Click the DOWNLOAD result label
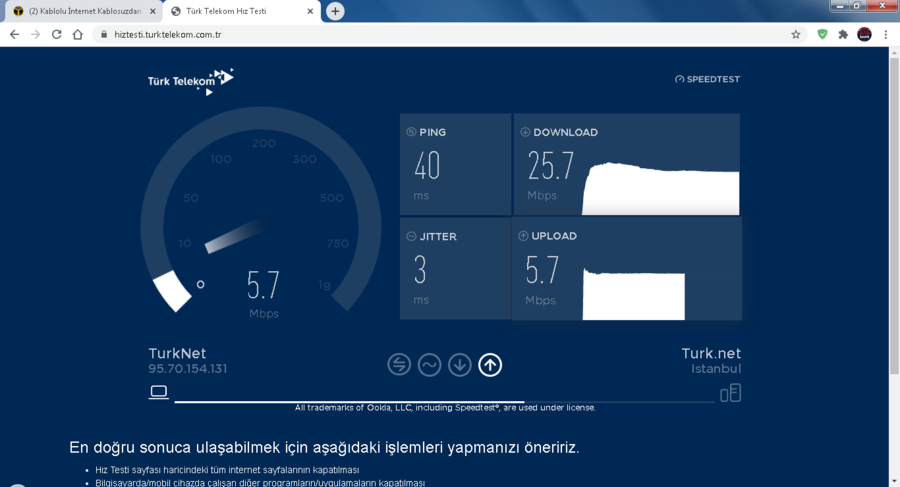This screenshot has width=900, height=487. tap(565, 132)
